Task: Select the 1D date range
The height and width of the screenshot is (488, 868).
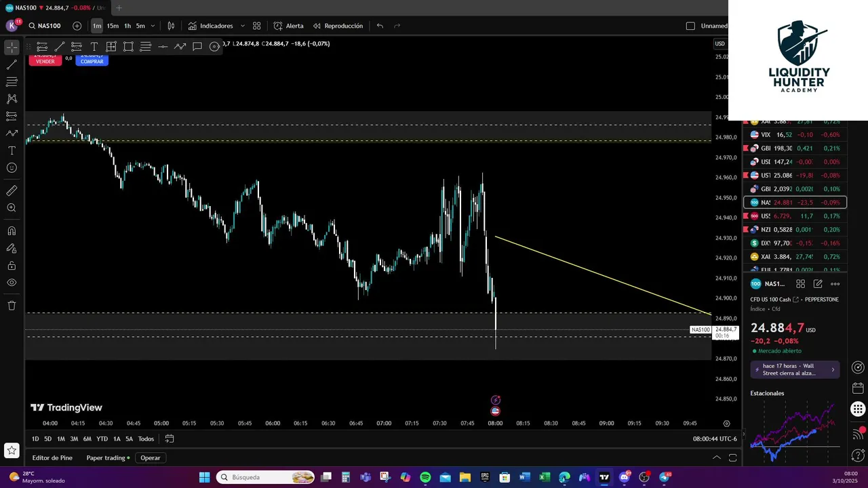Action: click(x=35, y=439)
